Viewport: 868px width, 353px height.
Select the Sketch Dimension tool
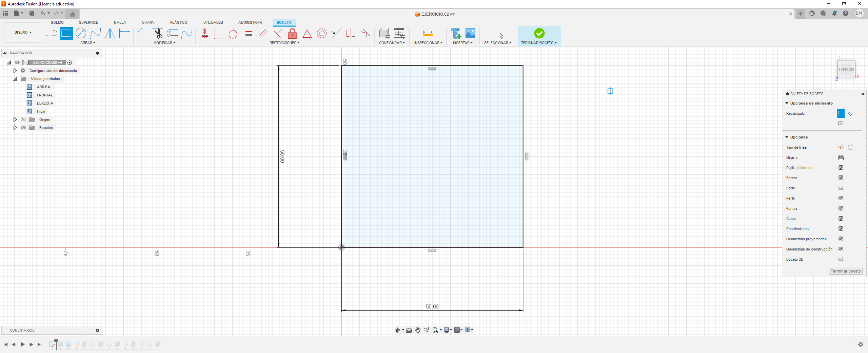[x=125, y=33]
